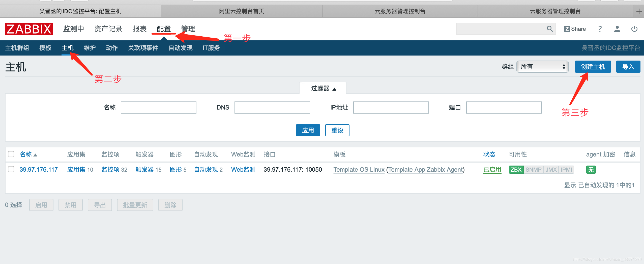This screenshot has width=644, height=264.
Task: Click the 导出 export button
Action: click(100, 205)
